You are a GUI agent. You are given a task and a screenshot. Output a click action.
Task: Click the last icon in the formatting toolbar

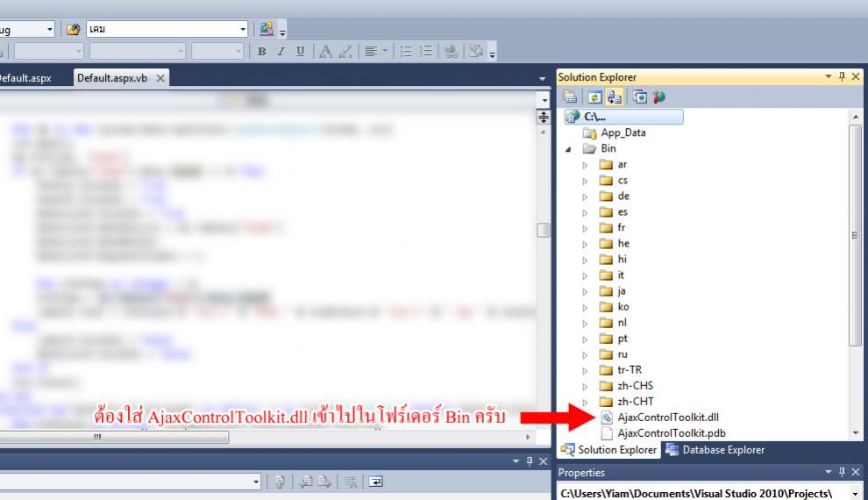[475, 51]
